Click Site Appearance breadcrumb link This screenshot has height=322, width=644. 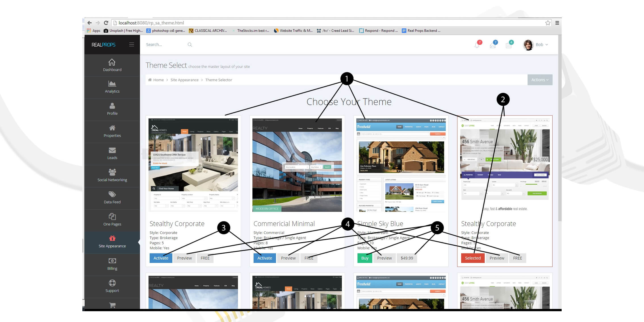click(x=185, y=80)
